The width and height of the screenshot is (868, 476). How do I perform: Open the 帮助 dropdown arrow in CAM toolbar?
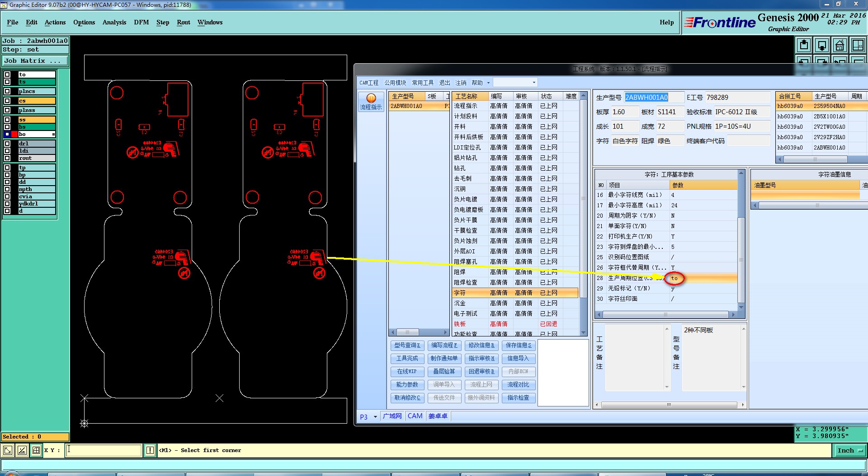click(488, 83)
